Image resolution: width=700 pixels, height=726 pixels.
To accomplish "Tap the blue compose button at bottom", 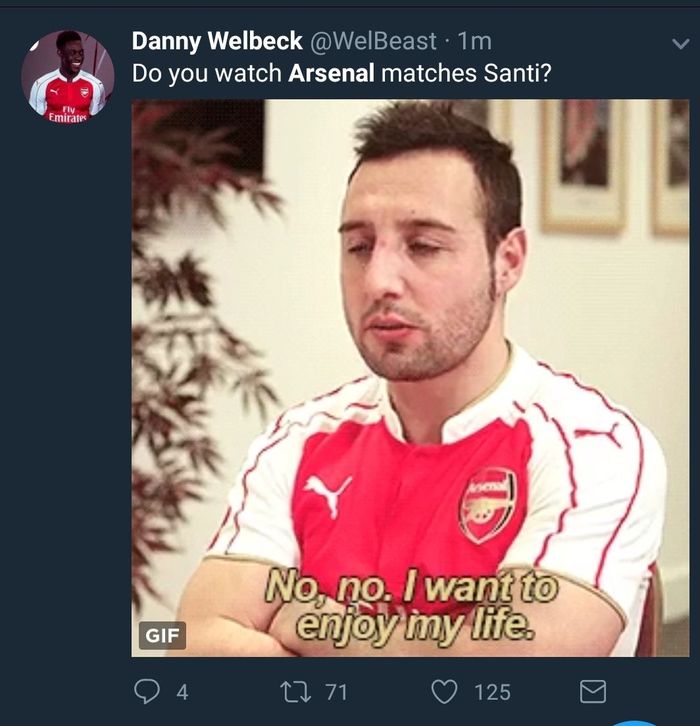I will pyautogui.click(x=637, y=723).
